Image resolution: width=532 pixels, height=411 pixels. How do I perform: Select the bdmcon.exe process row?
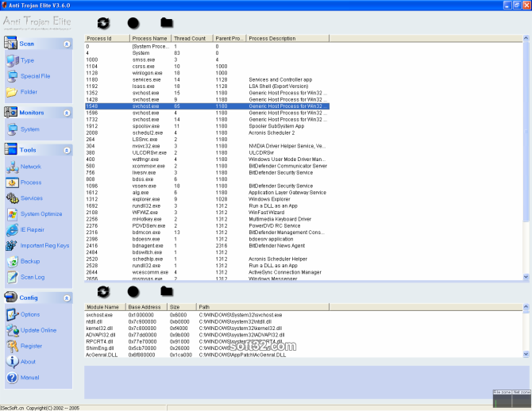[x=207, y=232]
